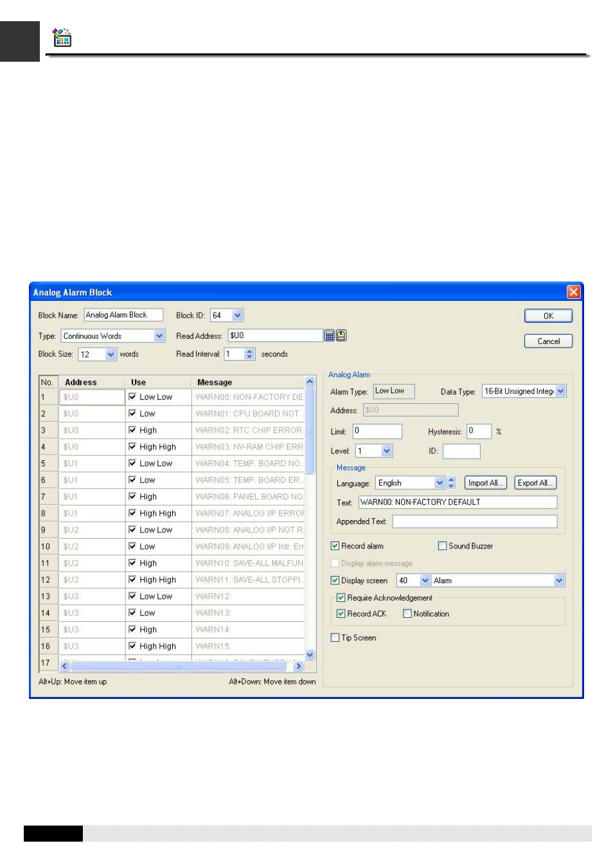This screenshot has width=613, height=868.
Task: Select row WARN01: CPU BOARD NOT
Action: click(248, 413)
